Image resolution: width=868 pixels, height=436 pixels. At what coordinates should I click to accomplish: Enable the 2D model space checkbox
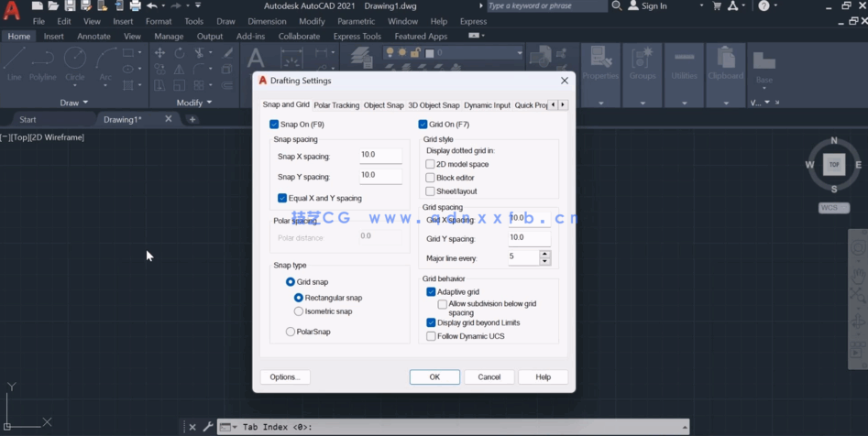coord(430,165)
